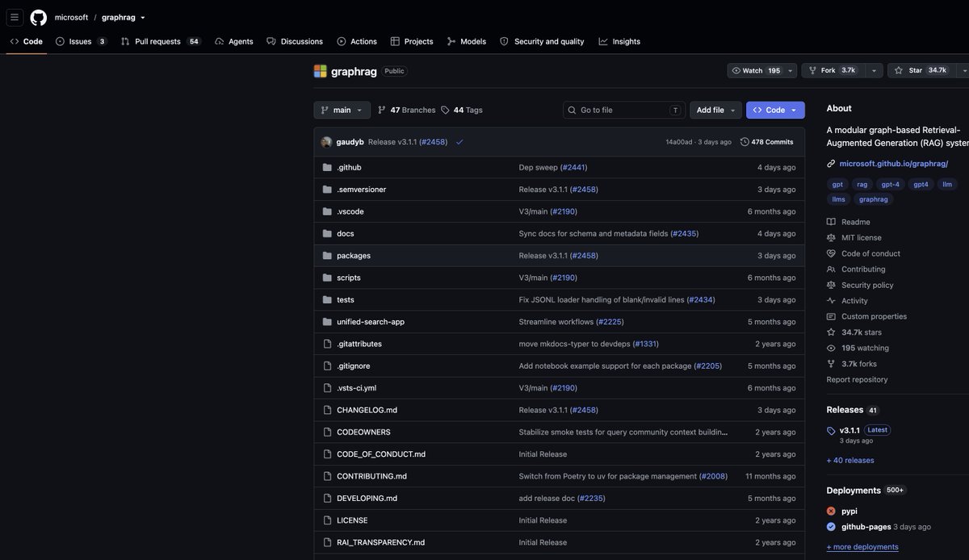Click gaudyb's avatar in commit row
The image size is (969, 560).
click(326, 142)
